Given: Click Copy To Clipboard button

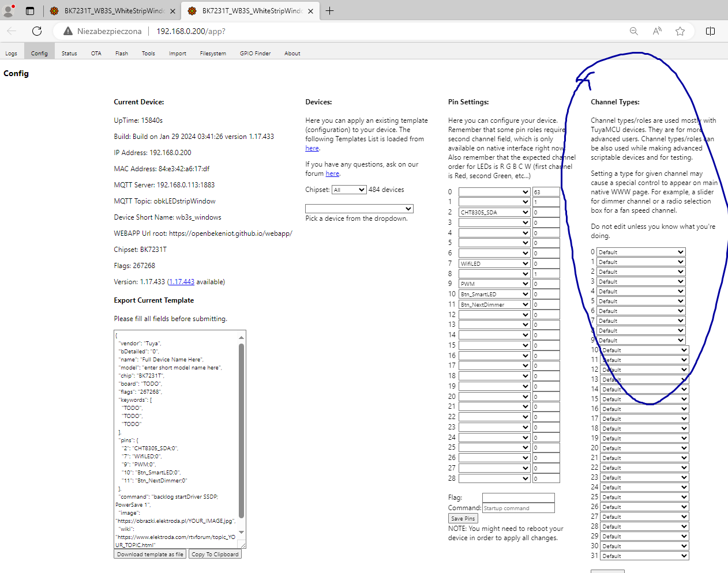Looking at the screenshot, I should 215,554.
